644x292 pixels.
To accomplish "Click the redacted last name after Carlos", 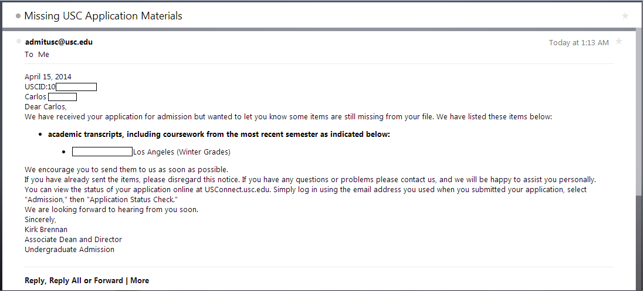I will pyautogui.click(x=62, y=97).
